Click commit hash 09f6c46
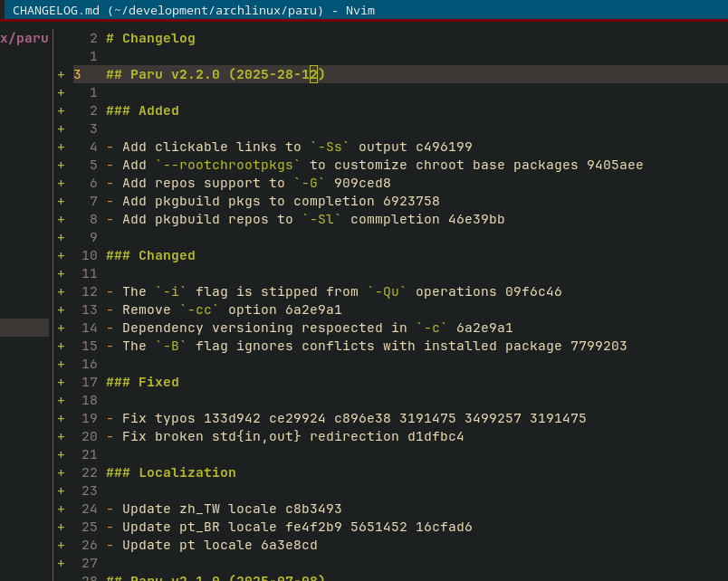 533,291
